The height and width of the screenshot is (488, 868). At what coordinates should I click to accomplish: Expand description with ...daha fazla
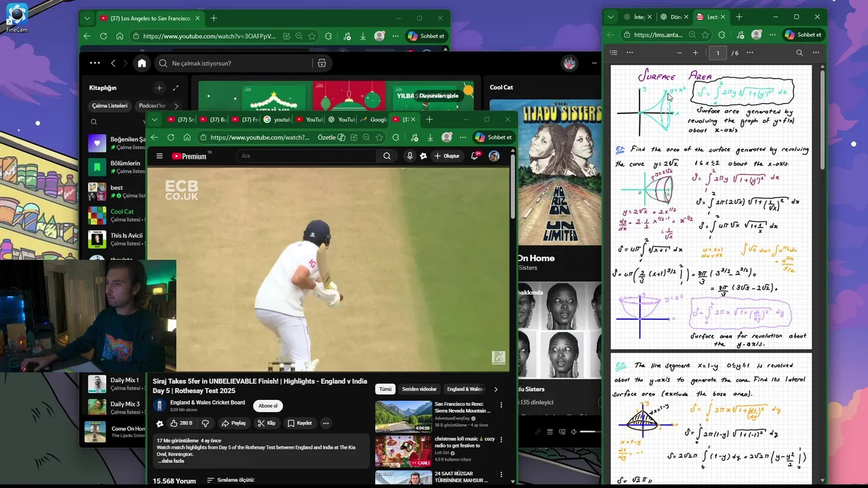[170, 461]
